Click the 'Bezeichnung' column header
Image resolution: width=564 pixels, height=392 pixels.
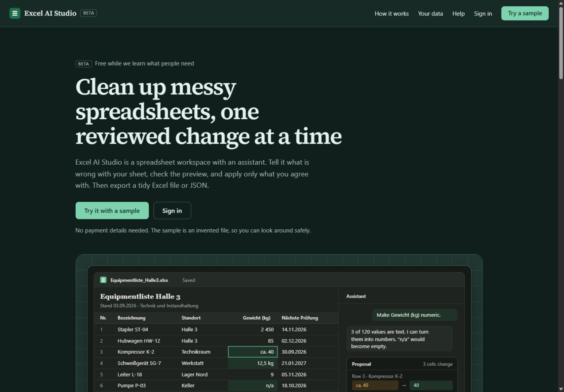pos(131,318)
